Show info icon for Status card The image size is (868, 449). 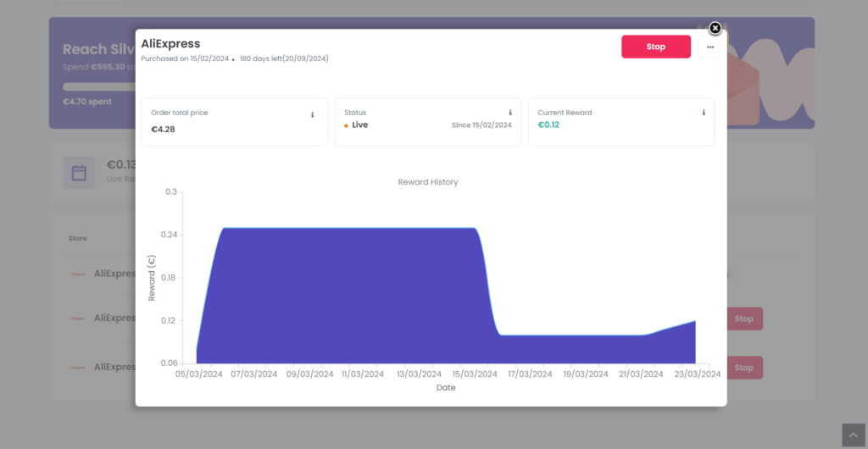(510, 112)
